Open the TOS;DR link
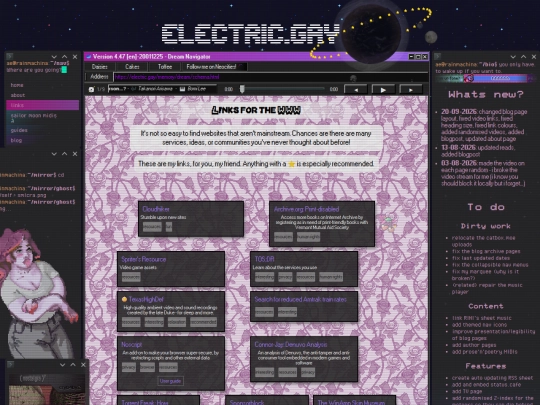The height and width of the screenshot is (405, 540). (264, 259)
